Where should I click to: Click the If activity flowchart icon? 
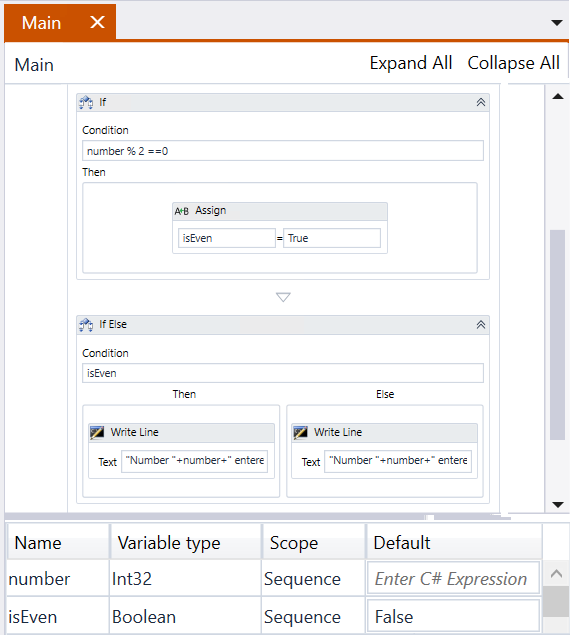pyautogui.click(x=86, y=102)
